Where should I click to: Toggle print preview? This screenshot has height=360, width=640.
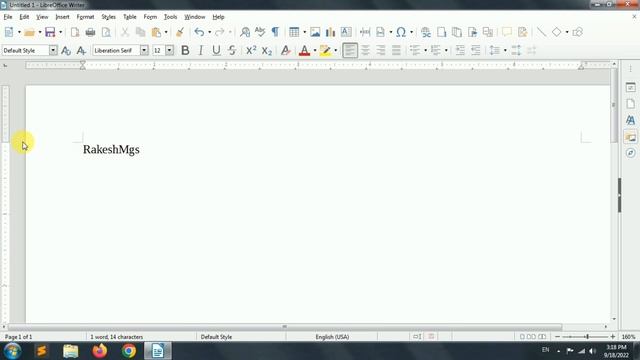pyautogui.click(x=106, y=32)
